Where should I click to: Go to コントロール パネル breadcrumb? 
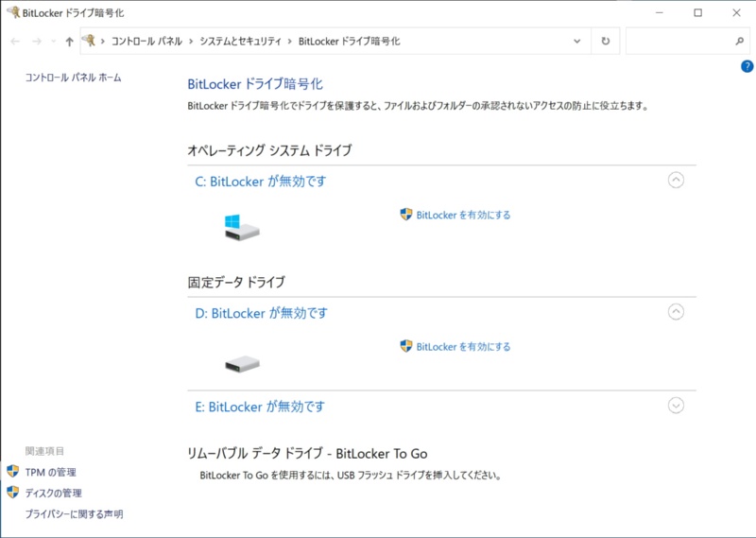click(147, 42)
